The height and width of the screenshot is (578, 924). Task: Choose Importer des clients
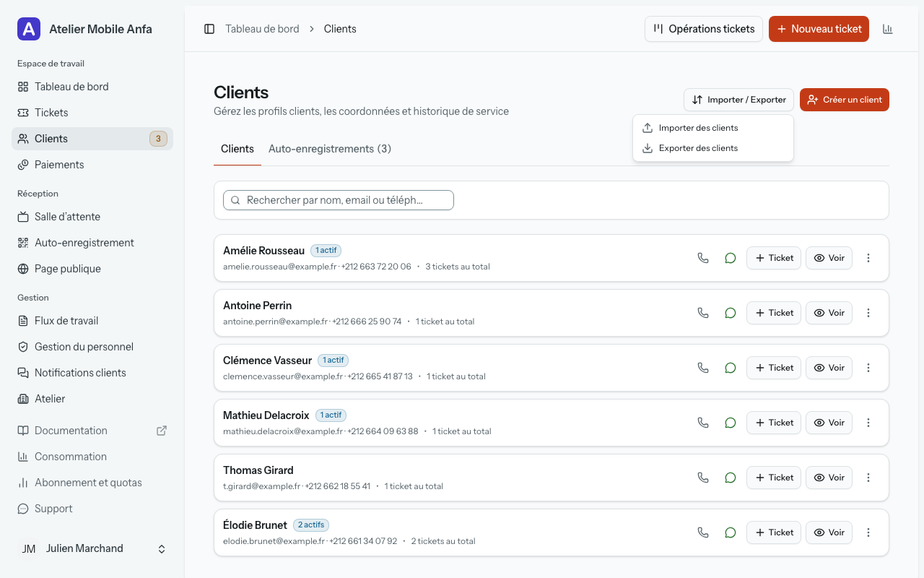coord(713,128)
